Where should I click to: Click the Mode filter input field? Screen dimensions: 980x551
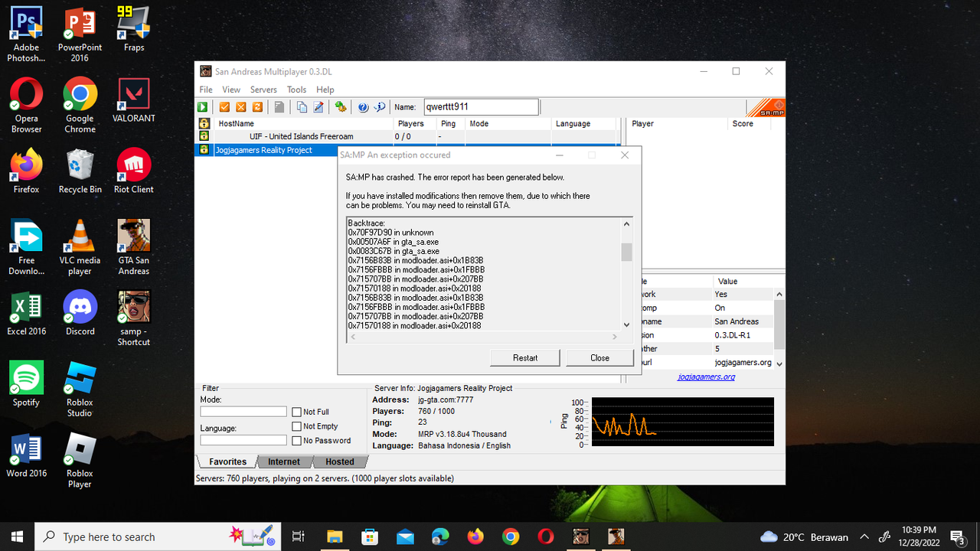(x=243, y=412)
